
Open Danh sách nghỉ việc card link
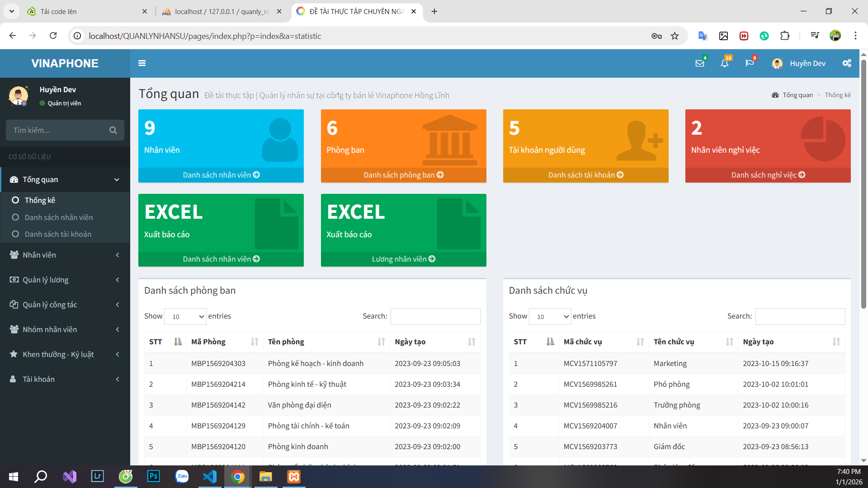point(768,175)
